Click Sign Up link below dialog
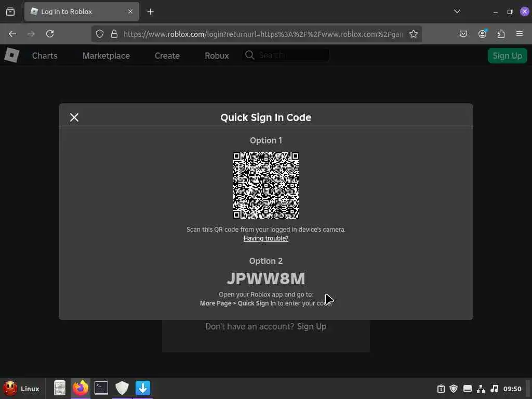532x399 pixels. (312, 326)
